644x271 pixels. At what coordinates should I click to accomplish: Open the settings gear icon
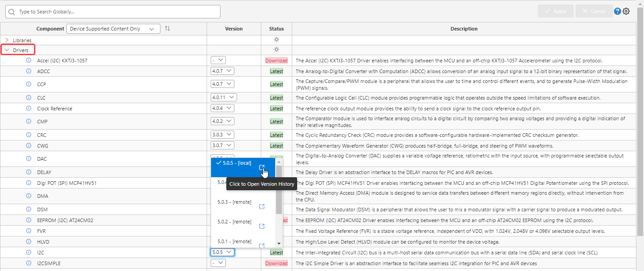click(626, 11)
